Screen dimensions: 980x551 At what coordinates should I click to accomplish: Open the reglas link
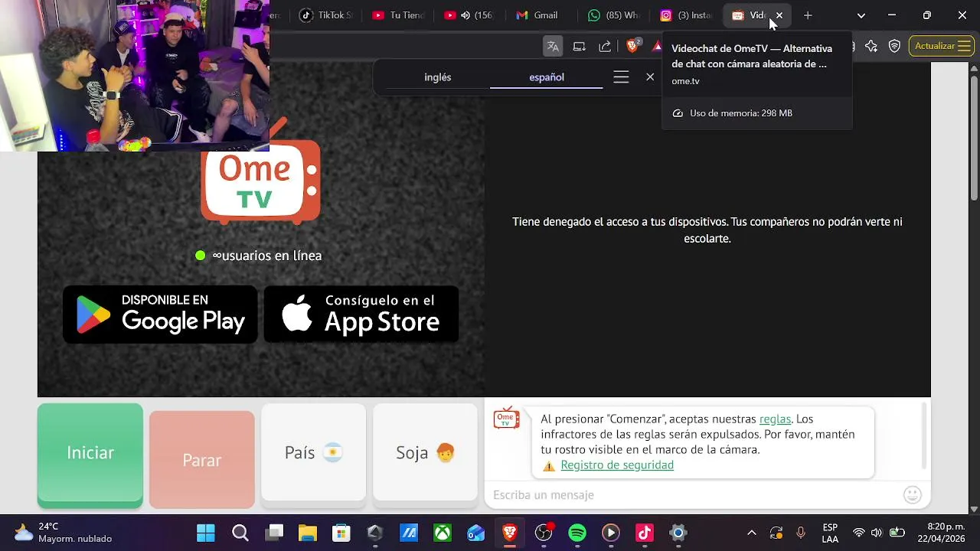coord(775,419)
